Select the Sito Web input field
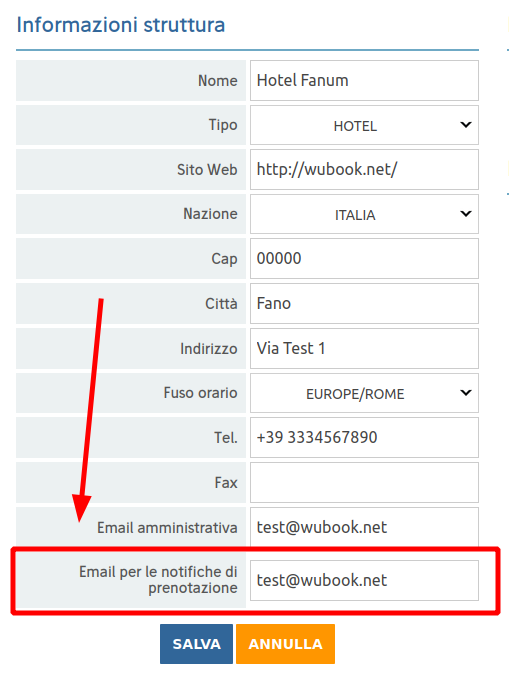This screenshot has height=680, width=509. (x=364, y=170)
